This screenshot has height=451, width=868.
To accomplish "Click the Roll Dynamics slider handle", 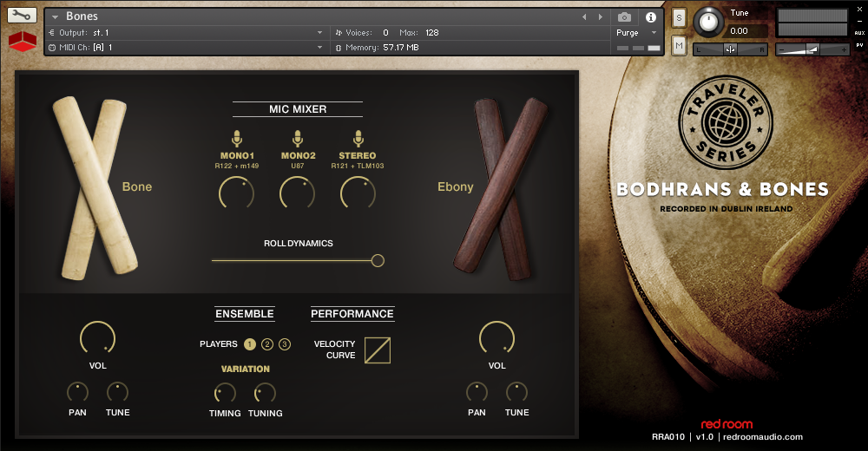I will [378, 260].
